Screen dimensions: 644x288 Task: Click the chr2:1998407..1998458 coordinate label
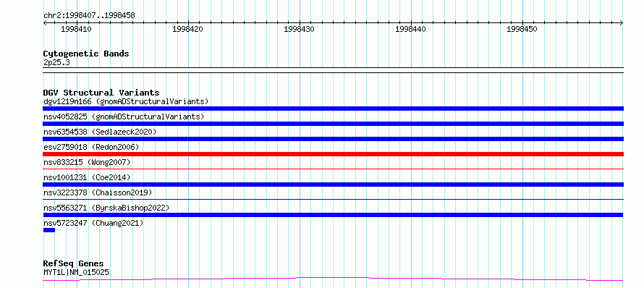pos(89,16)
